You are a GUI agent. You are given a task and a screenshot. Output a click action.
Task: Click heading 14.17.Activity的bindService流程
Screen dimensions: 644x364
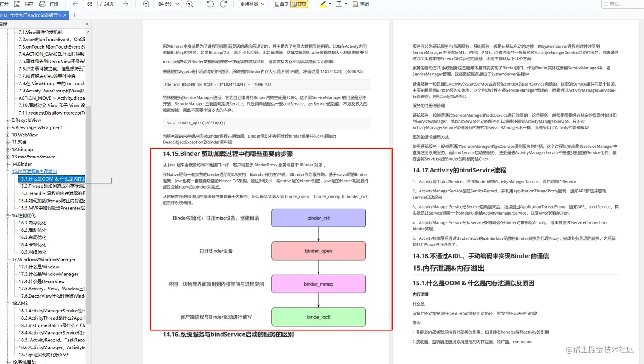pyautogui.click(x=459, y=170)
